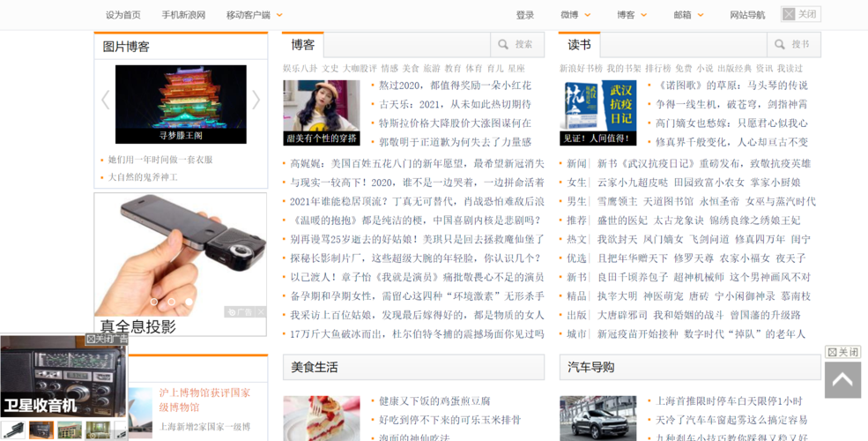Open 大自然的鬼斧神工 link

click(143, 177)
